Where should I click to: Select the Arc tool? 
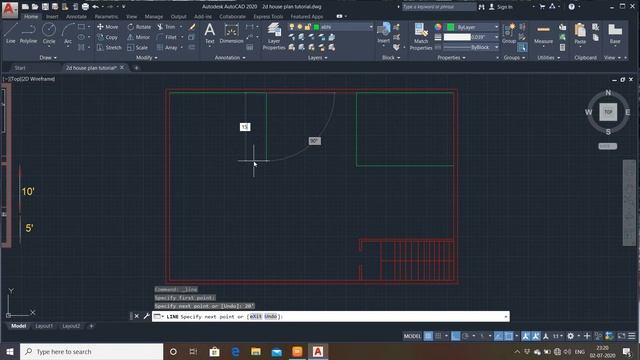pos(68,33)
